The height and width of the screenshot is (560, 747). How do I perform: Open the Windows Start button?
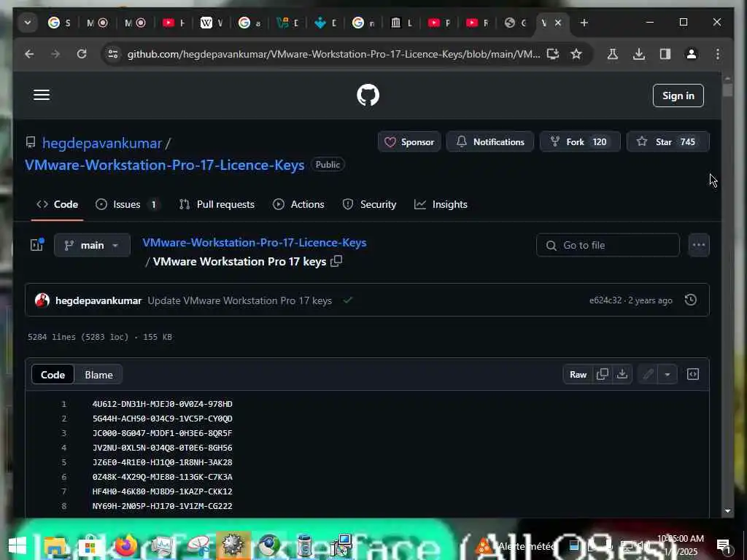coord(18,545)
